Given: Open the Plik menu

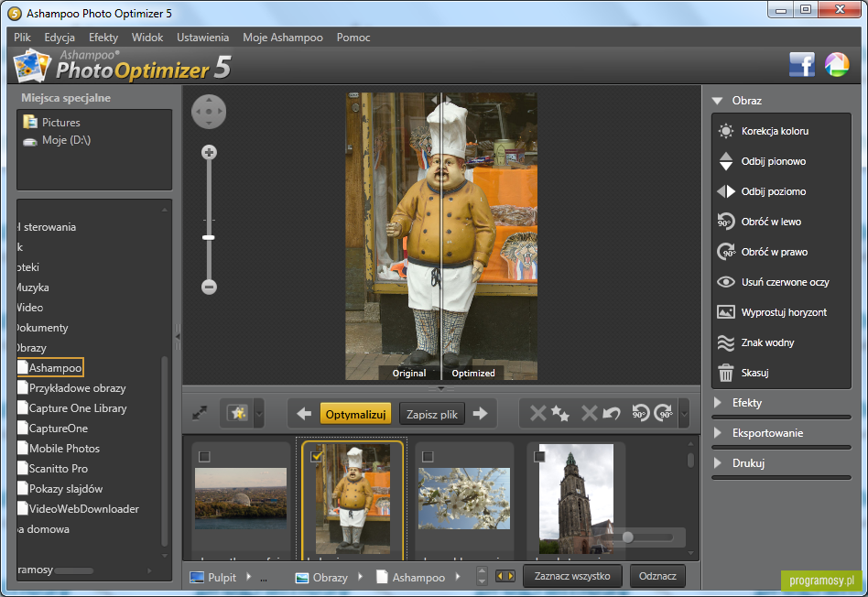Looking at the screenshot, I should pos(22,38).
